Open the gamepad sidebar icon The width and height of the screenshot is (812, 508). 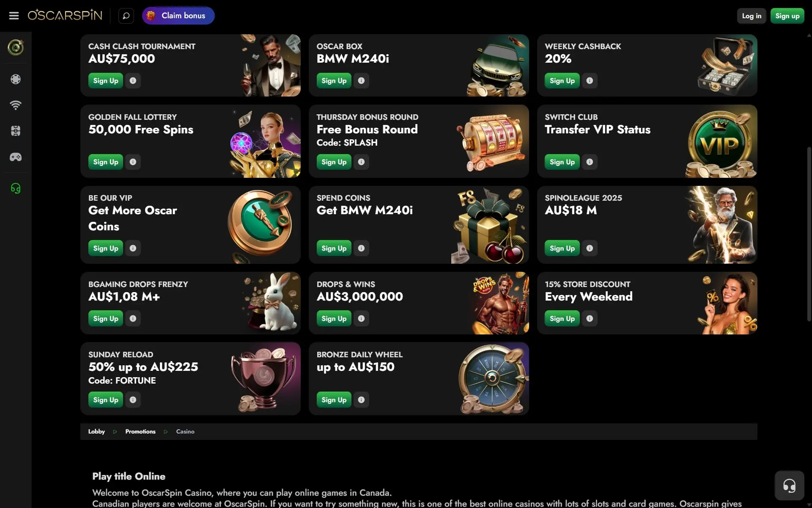pyautogui.click(x=16, y=157)
